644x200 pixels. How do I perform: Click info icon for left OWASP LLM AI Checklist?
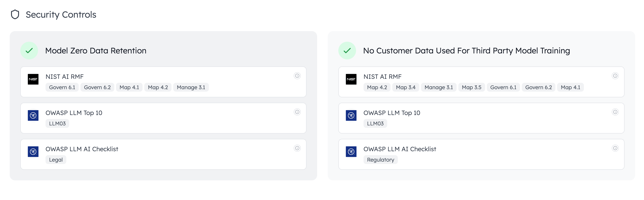click(297, 148)
